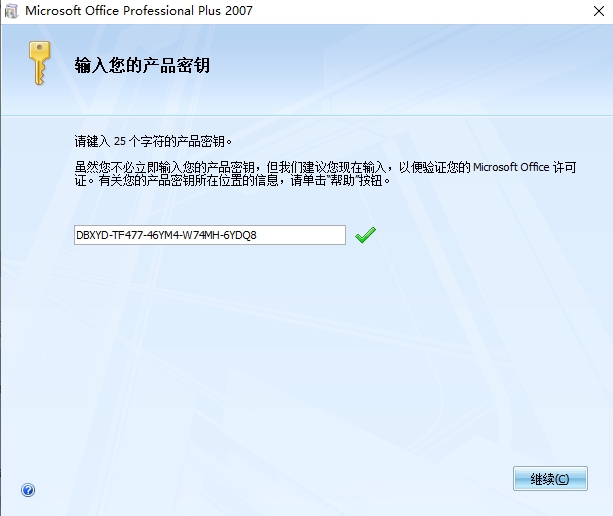Click the Microsoft Office words in description
Screen dimensions: 613x516
click(x=511, y=167)
